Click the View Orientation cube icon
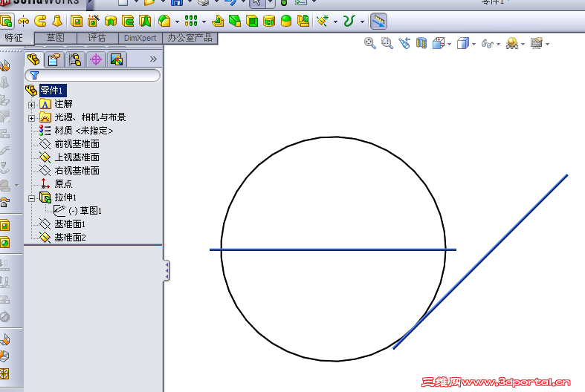 click(439, 43)
